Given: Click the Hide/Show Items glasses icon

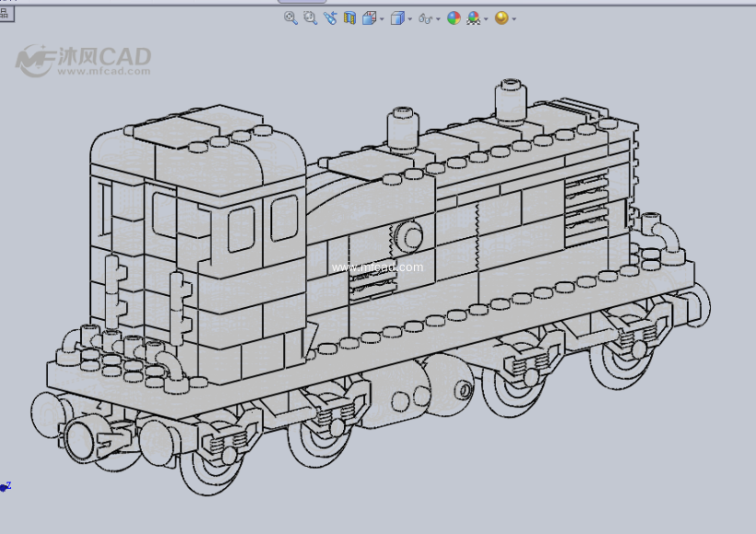Looking at the screenshot, I should click(x=425, y=18).
